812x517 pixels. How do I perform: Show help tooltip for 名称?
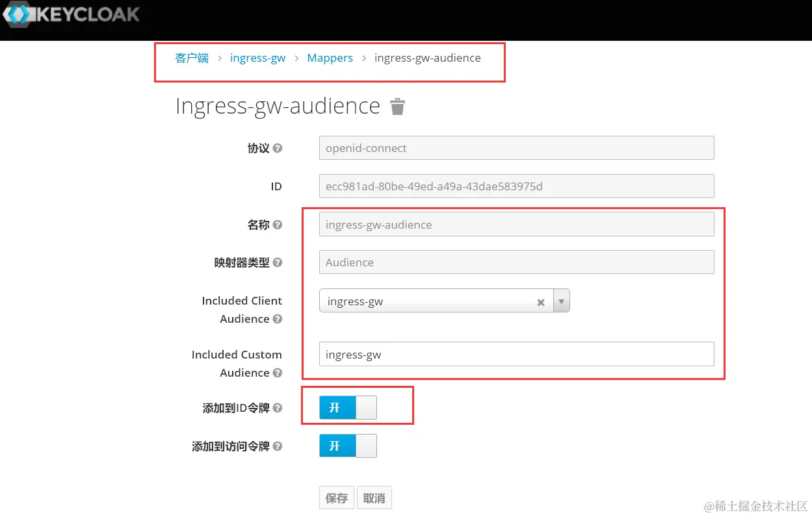tap(278, 225)
